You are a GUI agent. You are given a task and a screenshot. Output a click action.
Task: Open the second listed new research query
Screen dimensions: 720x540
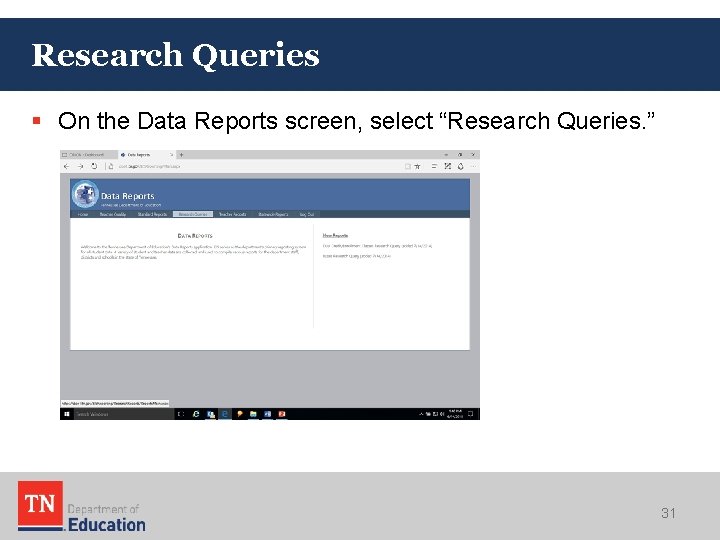coord(357,256)
